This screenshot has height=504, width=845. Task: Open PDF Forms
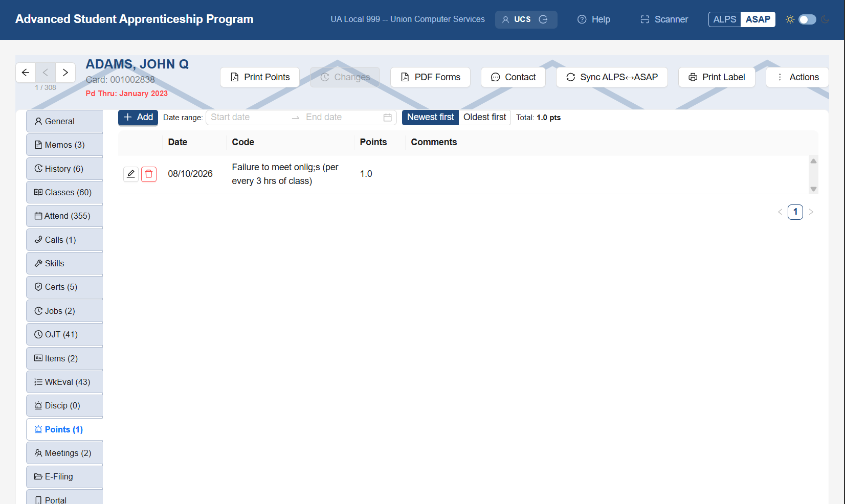[x=430, y=77]
